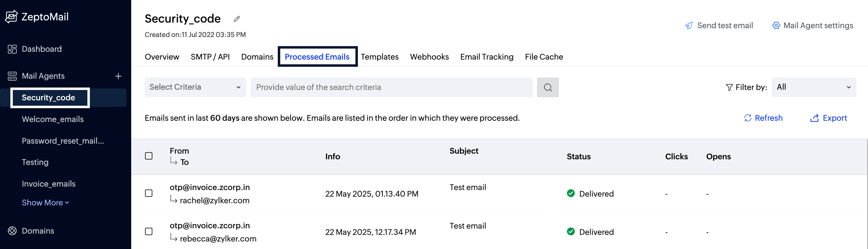The height and width of the screenshot is (249, 868).
Task: Tick the checkbox for rachel@zylker.com email
Action: tap(149, 193)
